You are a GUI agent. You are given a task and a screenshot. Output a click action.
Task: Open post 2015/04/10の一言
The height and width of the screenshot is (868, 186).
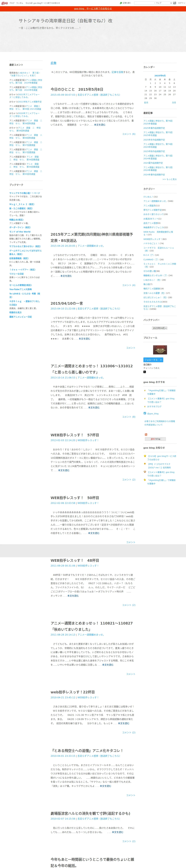coord(67,303)
